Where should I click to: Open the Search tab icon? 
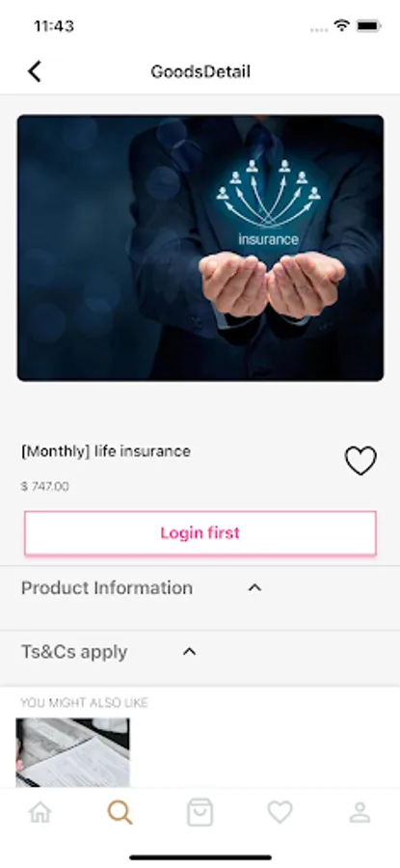tap(120, 812)
